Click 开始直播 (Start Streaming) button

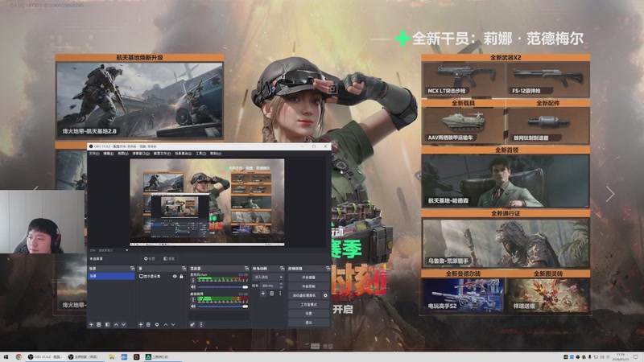coord(308,277)
